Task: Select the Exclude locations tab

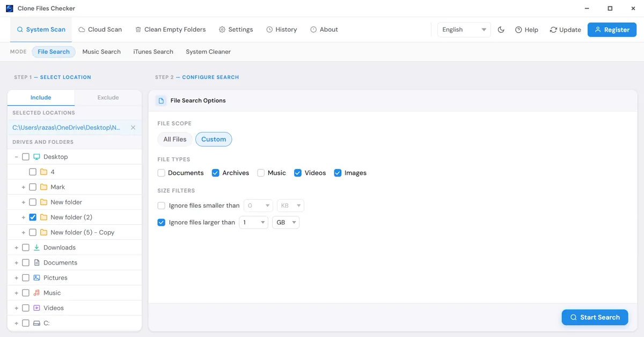Action: click(x=108, y=98)
